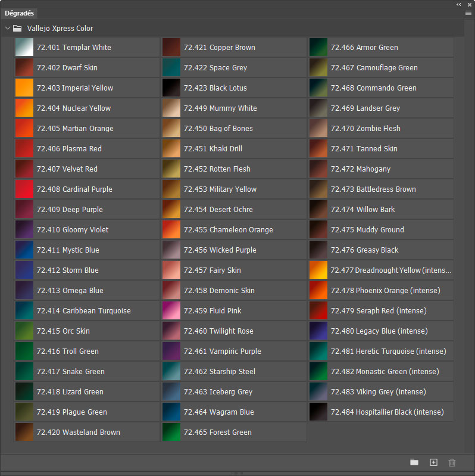This screenshot has width=475, height=476.
Task: Click the Vallejo Xpress Color folder icon
Action: 18,28
